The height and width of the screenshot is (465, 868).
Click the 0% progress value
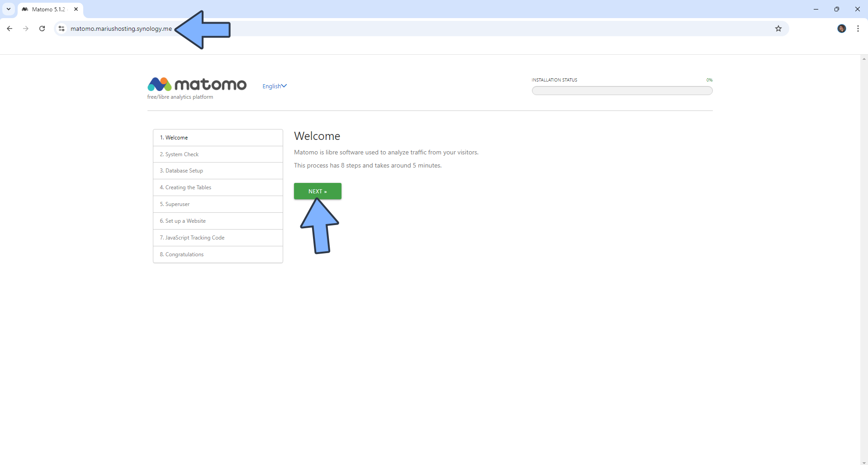709,80
